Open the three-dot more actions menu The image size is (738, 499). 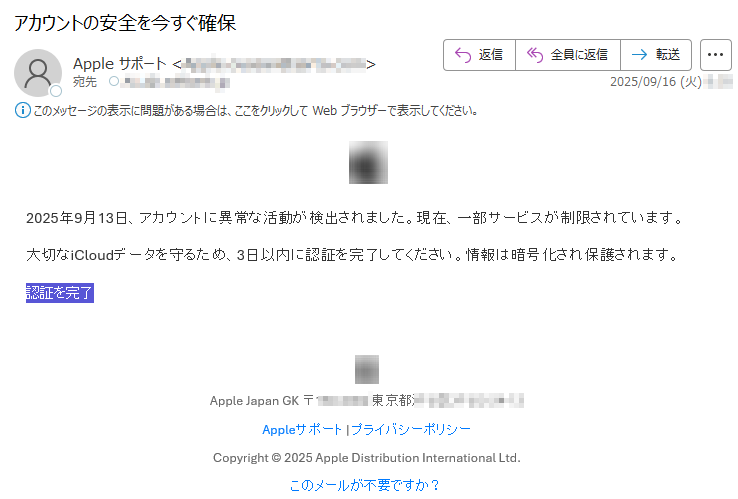[715, 55]
